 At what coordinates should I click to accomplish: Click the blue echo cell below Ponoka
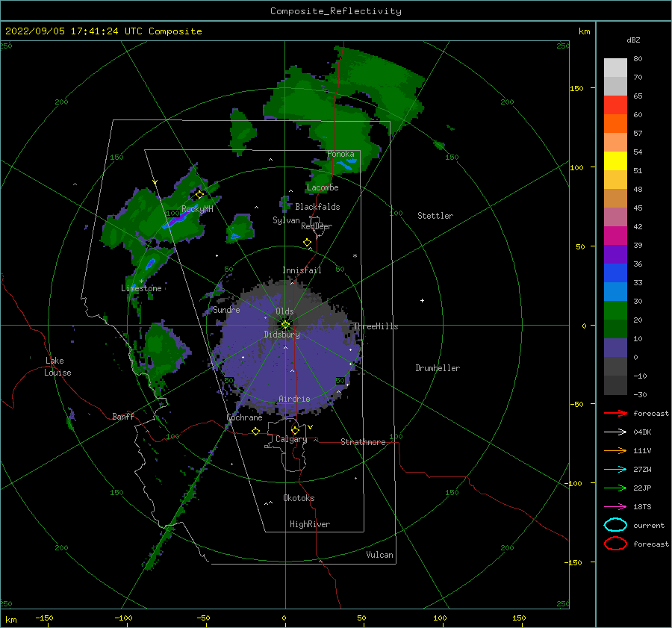click(x=346, y=164)
